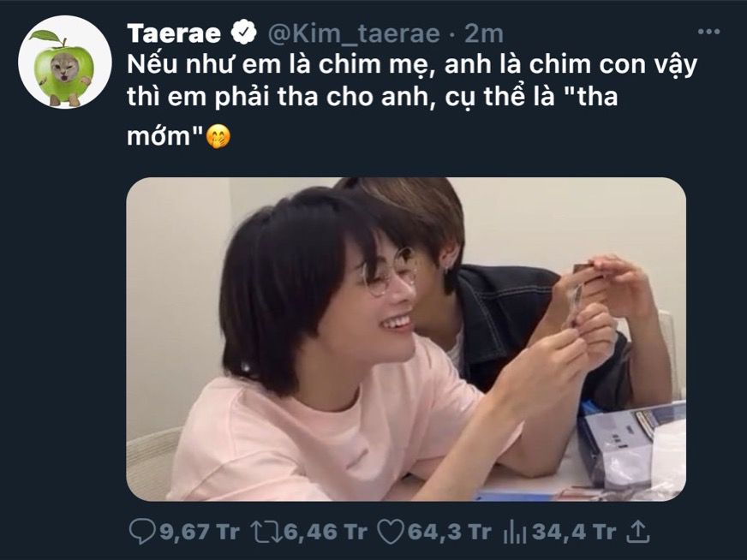Open the tweet via the 2m timestamp
747x560 pixels.
click(x=483, y=33)
